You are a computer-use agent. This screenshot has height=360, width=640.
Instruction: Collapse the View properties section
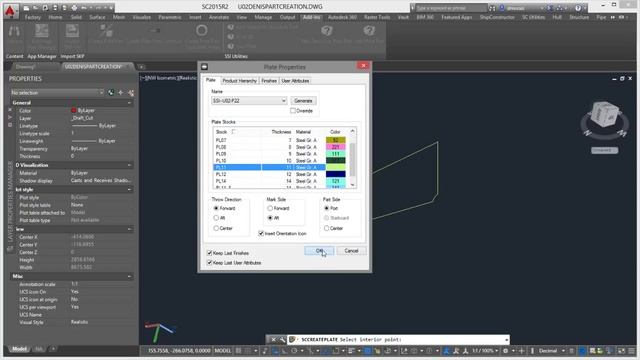[129, 229]
